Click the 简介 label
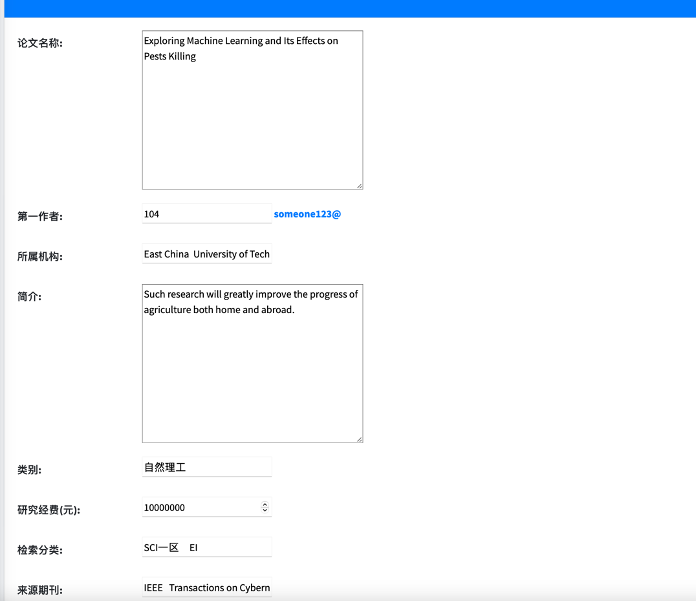This screenshot has height=602, width=696. (29, 297)
